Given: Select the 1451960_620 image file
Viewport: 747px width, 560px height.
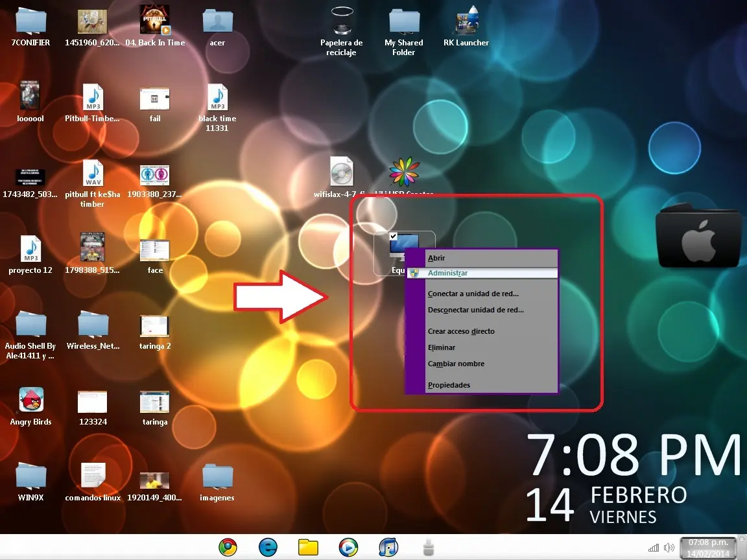Looking at the screenshot, I should [x=93, y=22].
